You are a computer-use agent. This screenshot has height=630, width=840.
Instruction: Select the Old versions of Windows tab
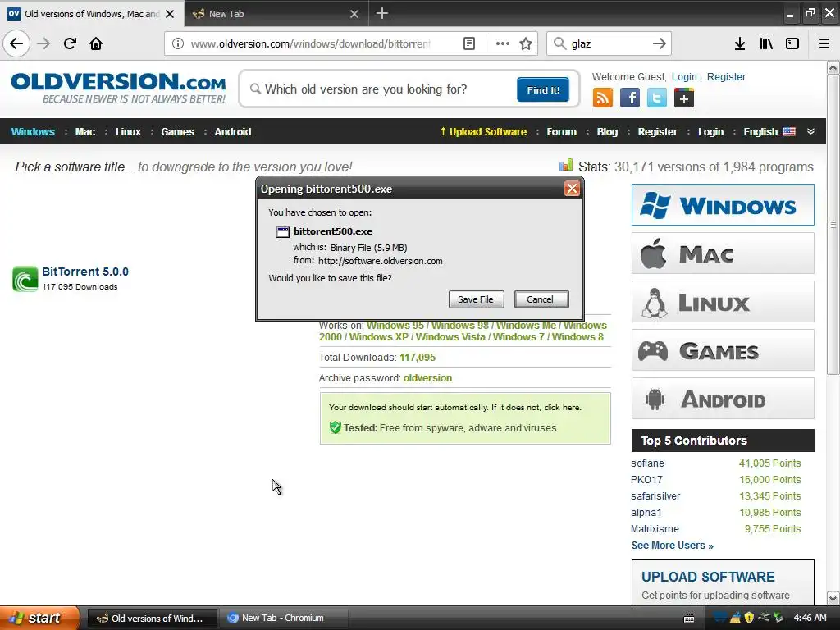tap(91, 14)
